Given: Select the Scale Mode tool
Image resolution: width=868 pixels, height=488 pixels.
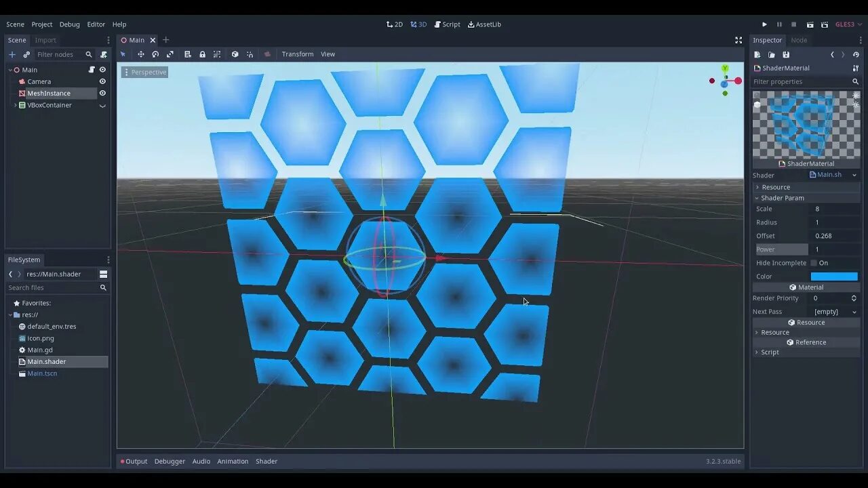Looking at the screenshot, I should [170, 54].
